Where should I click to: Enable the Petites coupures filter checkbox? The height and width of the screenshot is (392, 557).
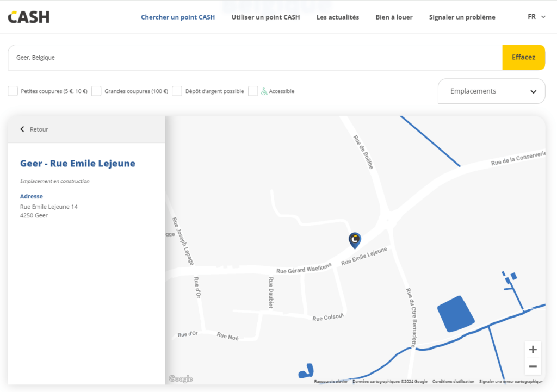coord(13,91)
